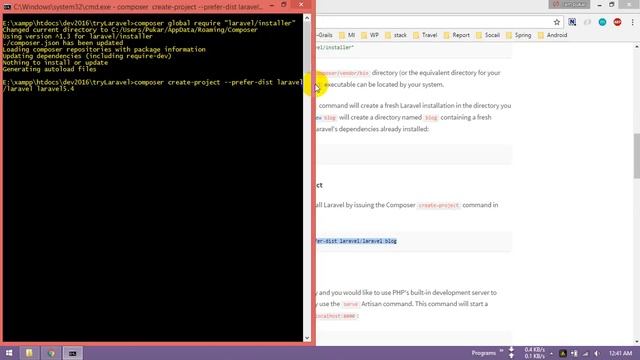Click the blue N extension icon in Chrome
The image size is (640, 360).
point(572,22)
